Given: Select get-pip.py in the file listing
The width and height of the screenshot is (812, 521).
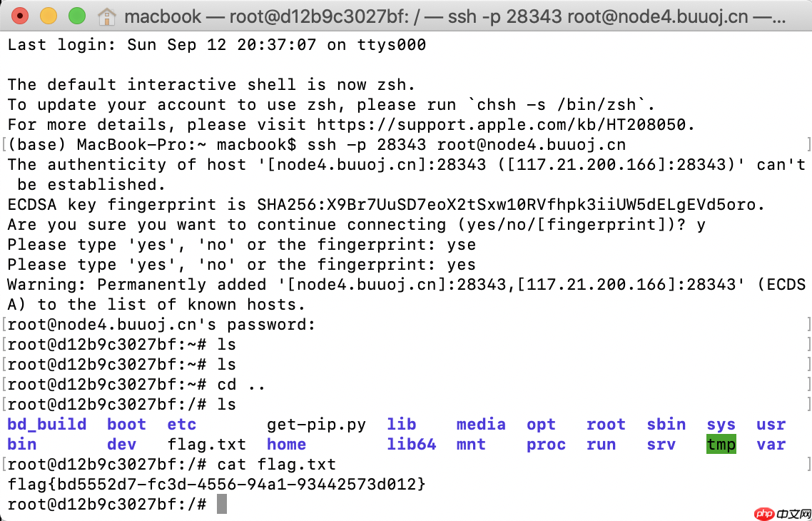Looking at the screenshot, I should [316, 425].
